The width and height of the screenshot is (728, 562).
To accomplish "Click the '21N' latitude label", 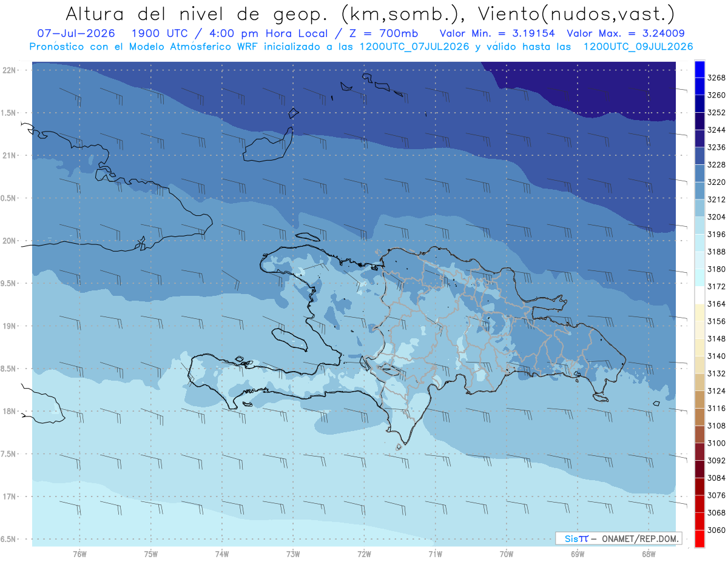I will (8, 155).
